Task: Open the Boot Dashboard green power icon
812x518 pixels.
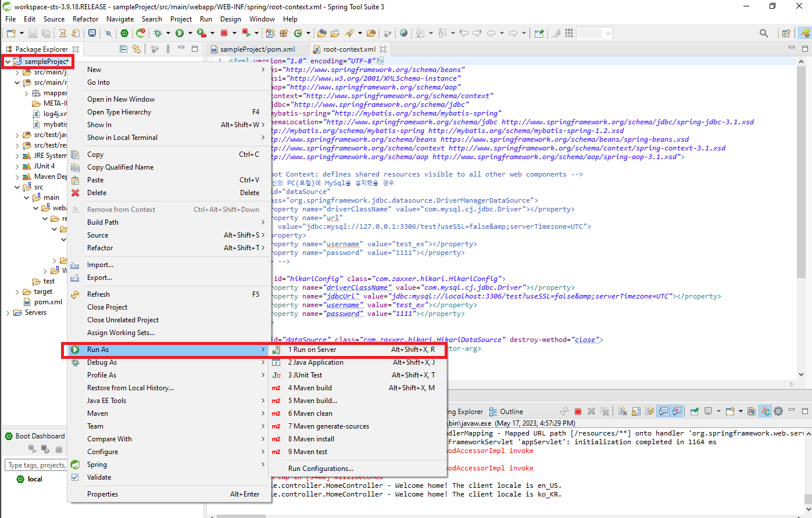Action: [124, 33]
